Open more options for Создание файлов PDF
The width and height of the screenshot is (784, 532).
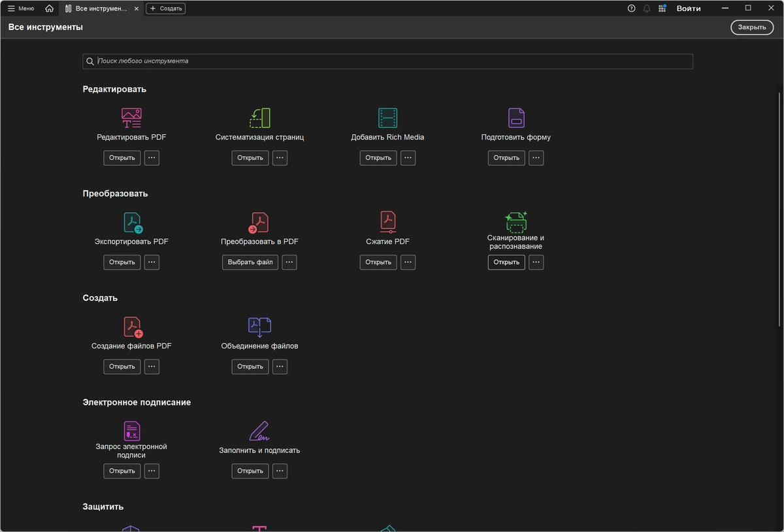152,367
